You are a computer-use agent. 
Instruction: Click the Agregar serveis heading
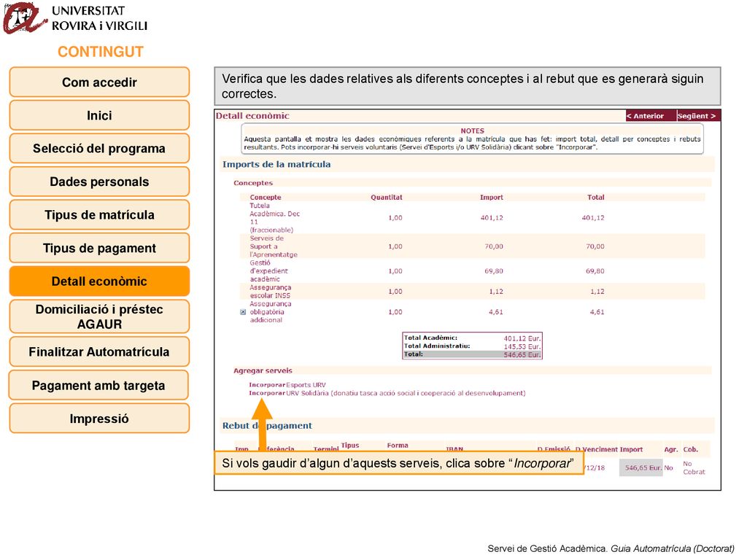pos(263,370)
